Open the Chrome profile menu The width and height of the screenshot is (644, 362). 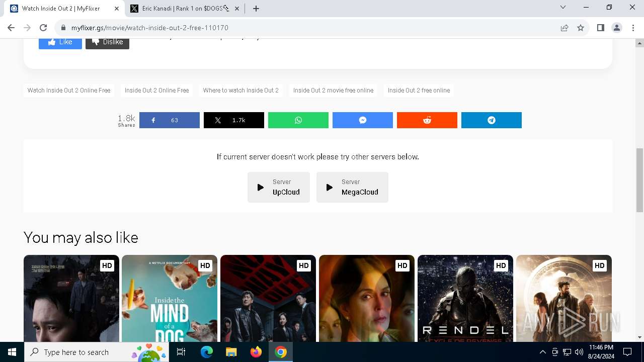(617, 28)
